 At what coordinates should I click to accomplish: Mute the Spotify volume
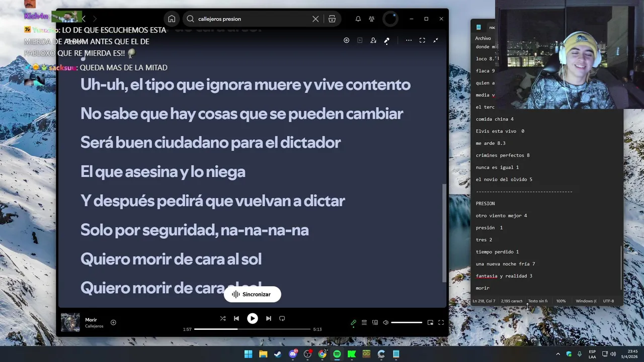tap(385, 323)
